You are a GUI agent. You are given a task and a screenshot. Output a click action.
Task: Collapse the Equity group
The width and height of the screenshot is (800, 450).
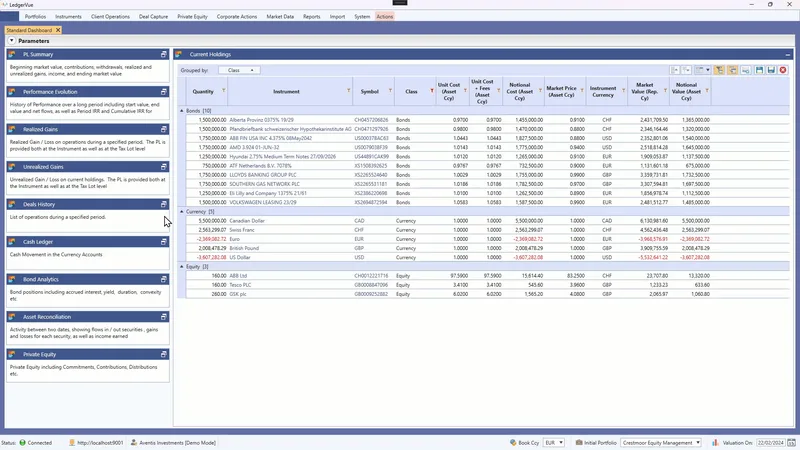tap(182, 266)
